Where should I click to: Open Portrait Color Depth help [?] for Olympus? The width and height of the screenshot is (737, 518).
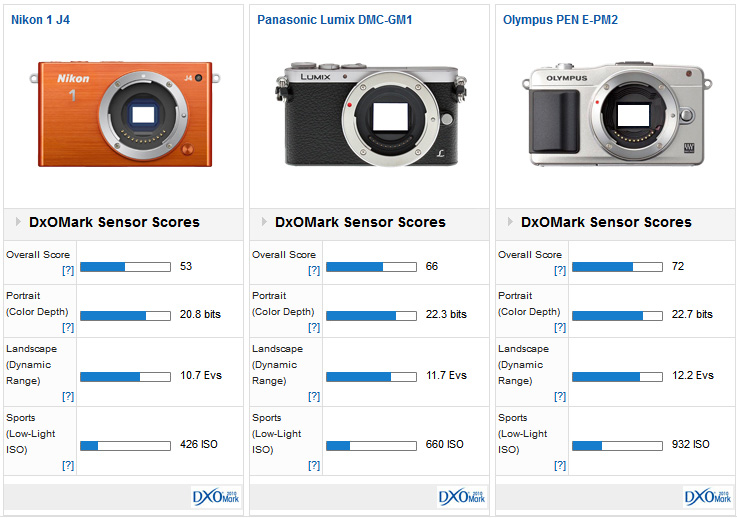pos(560,327)
